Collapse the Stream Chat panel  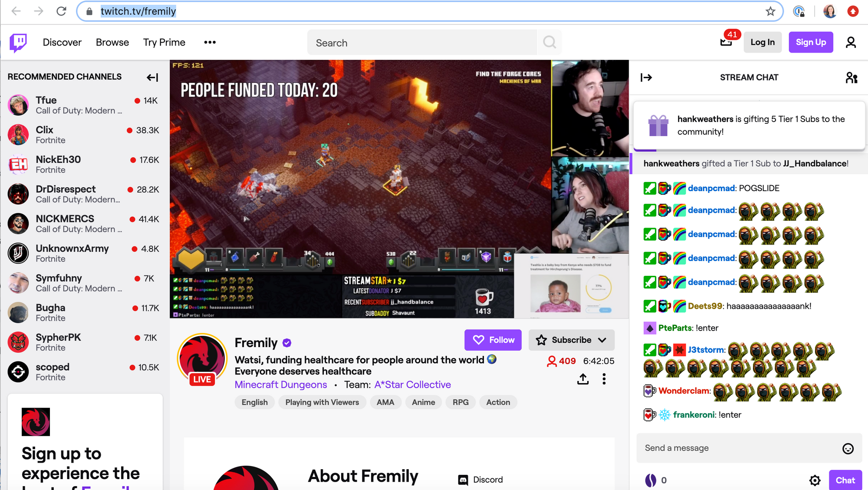[646, 78]
